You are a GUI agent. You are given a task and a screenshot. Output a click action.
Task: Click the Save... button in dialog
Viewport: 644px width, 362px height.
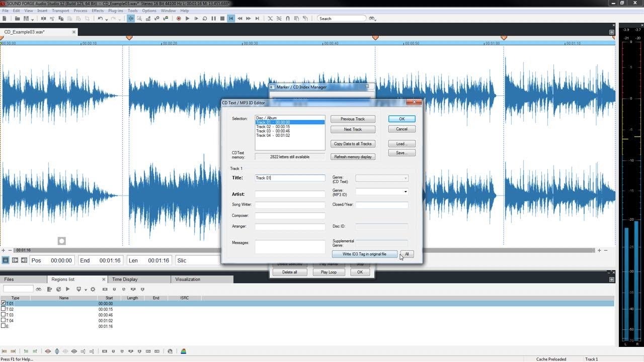(x=401, y=153)
